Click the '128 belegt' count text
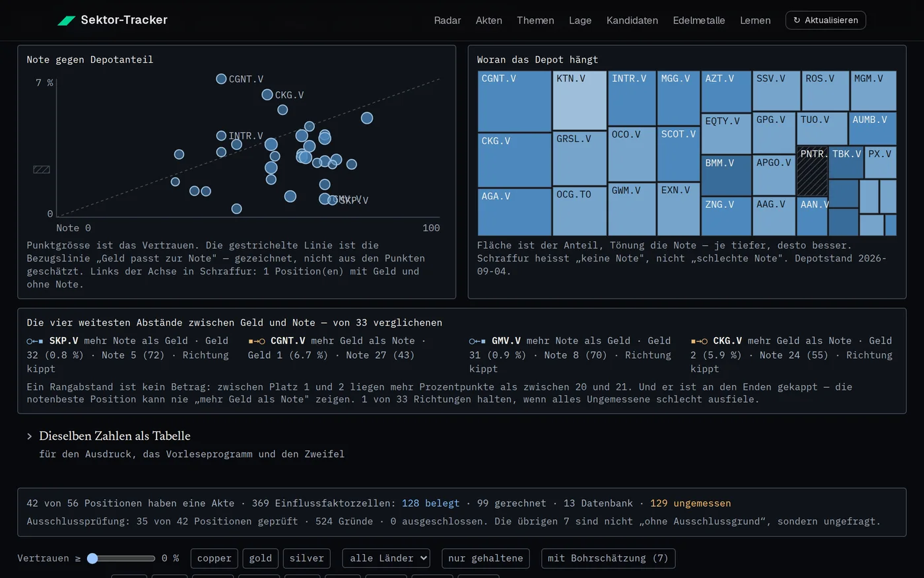Image resolution: width=924 pixels, height=578 pixels. click(x=430, y=503)
